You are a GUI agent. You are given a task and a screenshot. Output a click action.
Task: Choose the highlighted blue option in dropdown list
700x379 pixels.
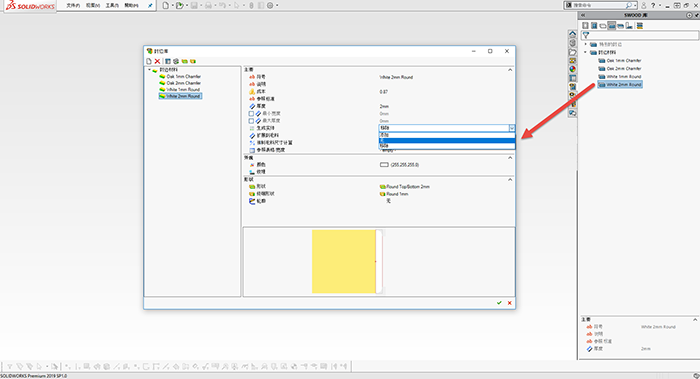447,140
